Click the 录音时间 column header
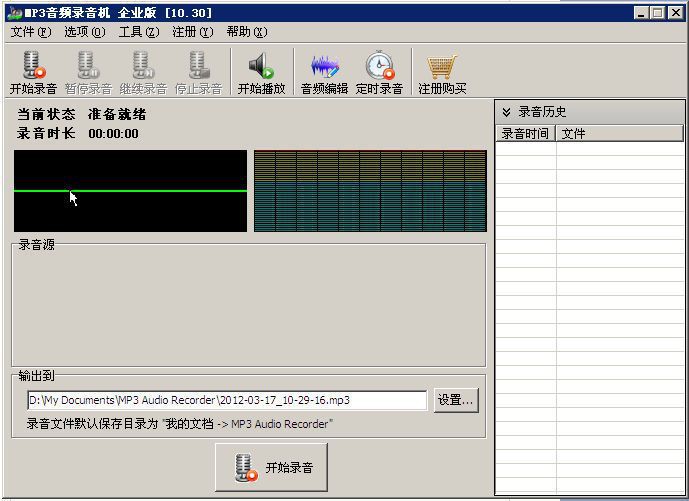The height and width of the screenshot is (501, 689). pos(526,133)
